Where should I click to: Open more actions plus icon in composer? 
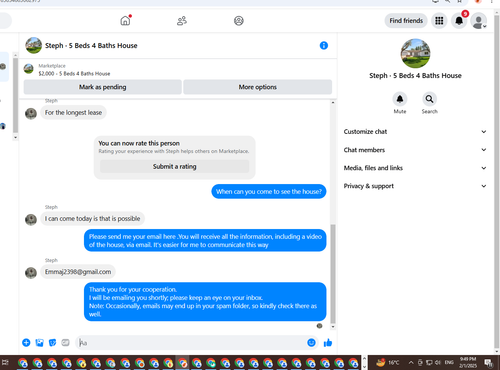[x=26, y=342]
